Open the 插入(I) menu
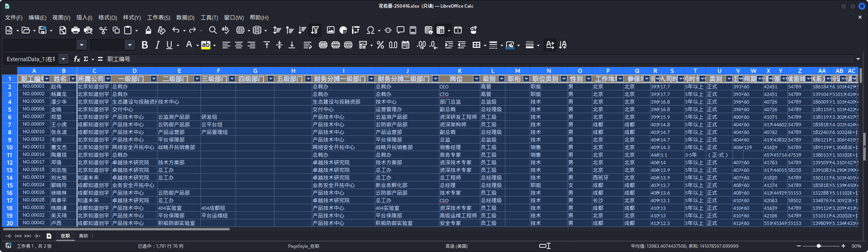Viewport: 868px width, 252px height. click(x=84, y=17)
